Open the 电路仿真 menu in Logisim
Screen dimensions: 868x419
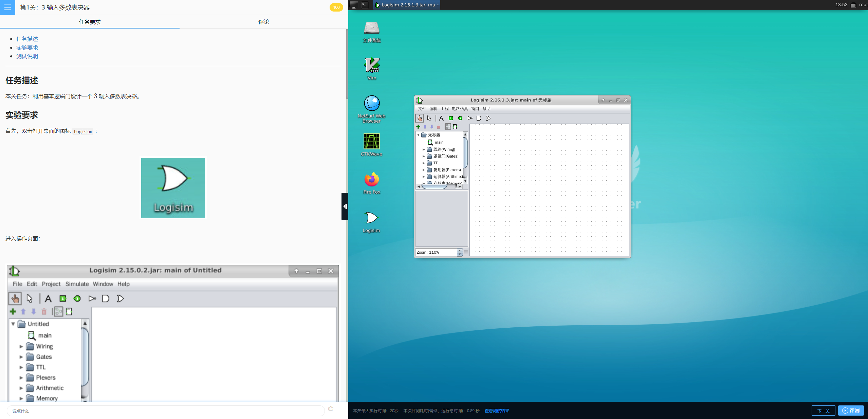point(460,109)
